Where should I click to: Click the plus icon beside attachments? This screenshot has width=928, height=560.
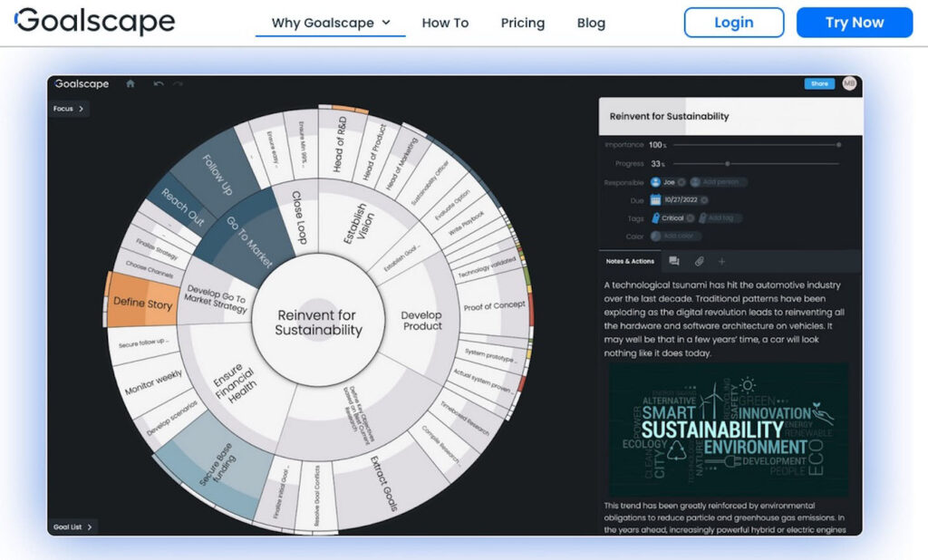click(722, 261)
